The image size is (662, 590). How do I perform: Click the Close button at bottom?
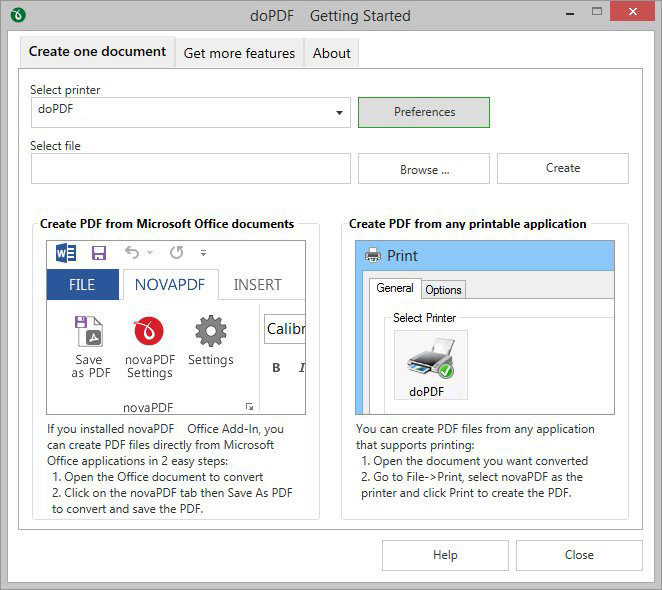(579, 555)
